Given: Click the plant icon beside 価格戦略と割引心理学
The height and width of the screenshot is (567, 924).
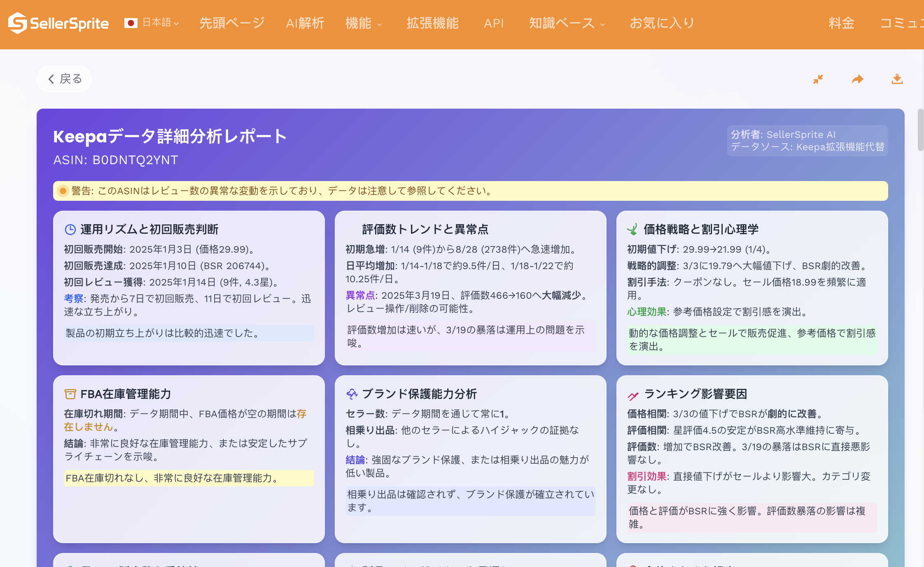Looking at the screenshot, I should [x=632, y=230].
